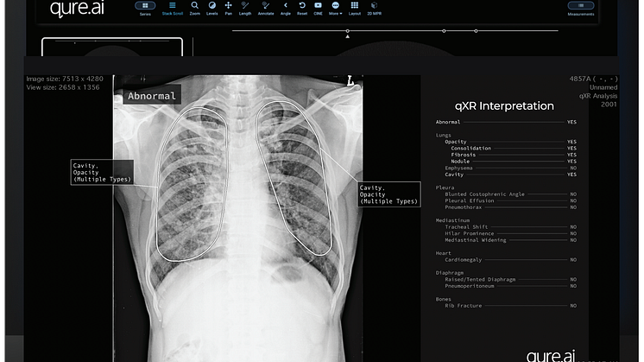Click the Pleura section label

(x=445, y=187)
